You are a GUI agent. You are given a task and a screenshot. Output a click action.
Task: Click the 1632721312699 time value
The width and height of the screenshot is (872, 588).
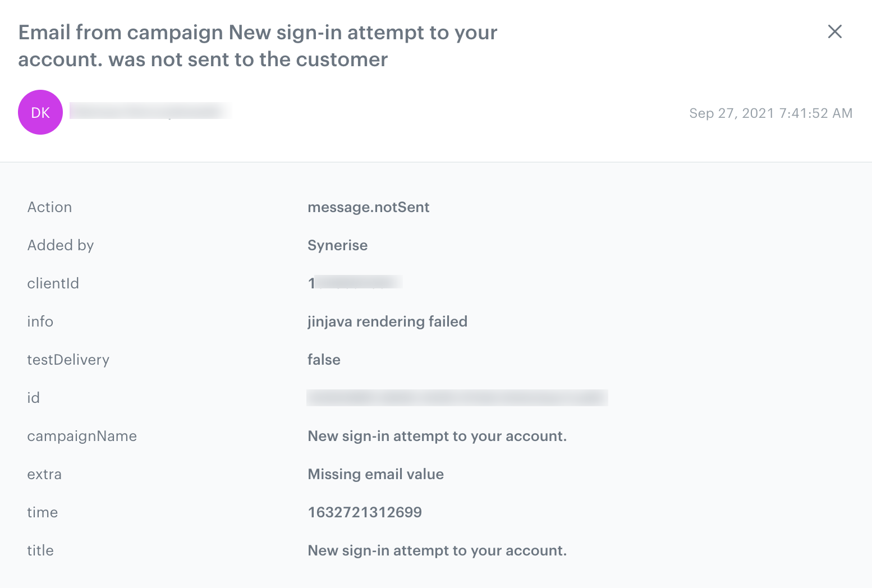click(365, 513)
